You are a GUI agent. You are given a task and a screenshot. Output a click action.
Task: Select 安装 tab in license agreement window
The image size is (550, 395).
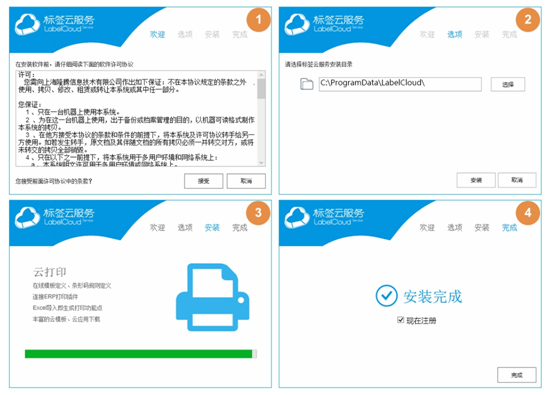(212, 34)
